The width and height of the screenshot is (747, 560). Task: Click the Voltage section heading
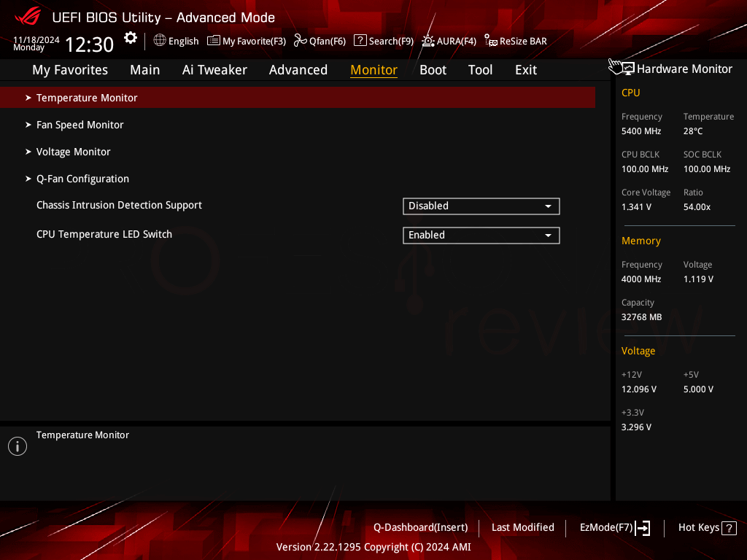click(x=638, y=351)
